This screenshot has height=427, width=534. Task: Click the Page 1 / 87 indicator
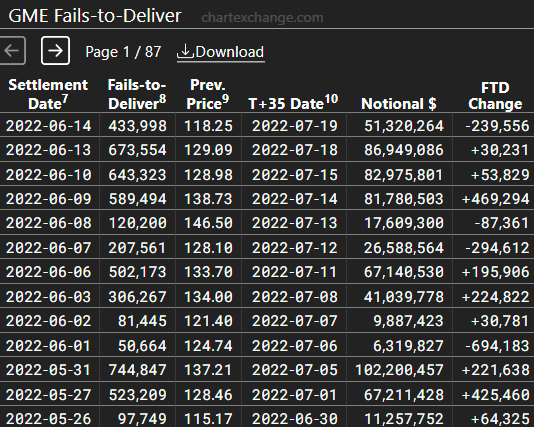coord(123,52)
